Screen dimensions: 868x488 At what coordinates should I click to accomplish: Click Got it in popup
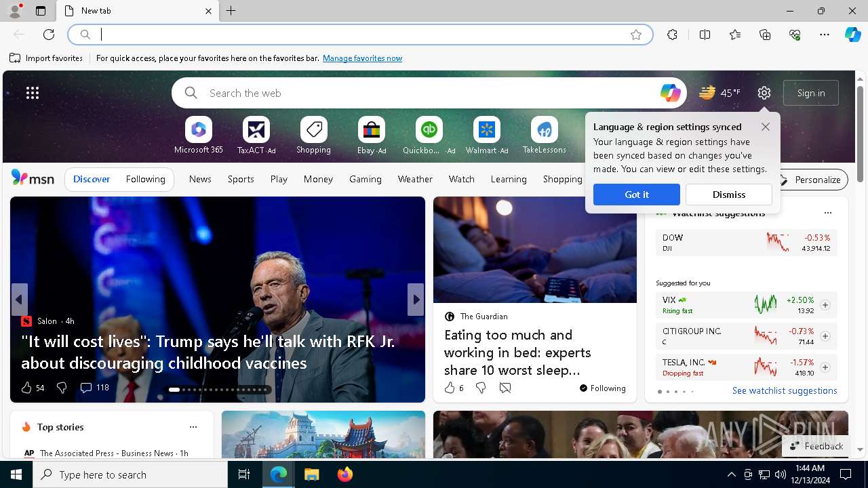[x=637, y=195]
